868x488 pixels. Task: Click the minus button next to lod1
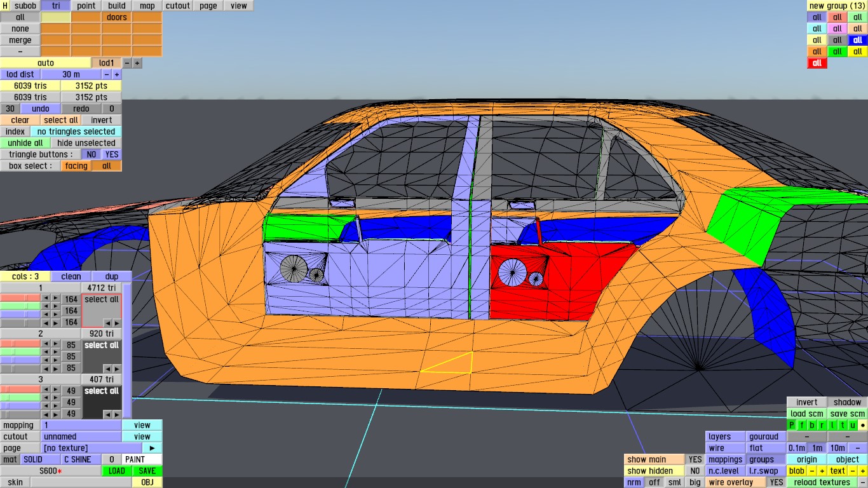(x=127, y=63)
